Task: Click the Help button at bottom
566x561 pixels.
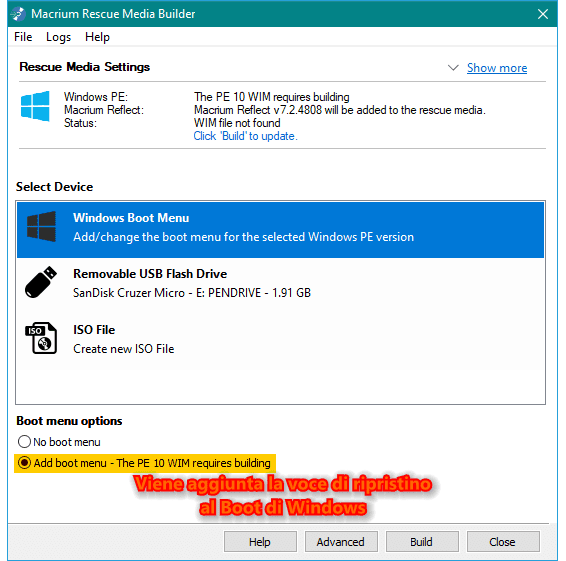Action: [x=260, y=542]
